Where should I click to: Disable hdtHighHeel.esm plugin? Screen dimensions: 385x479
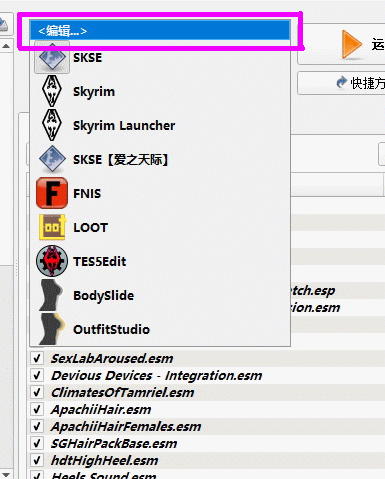(37, 460)
